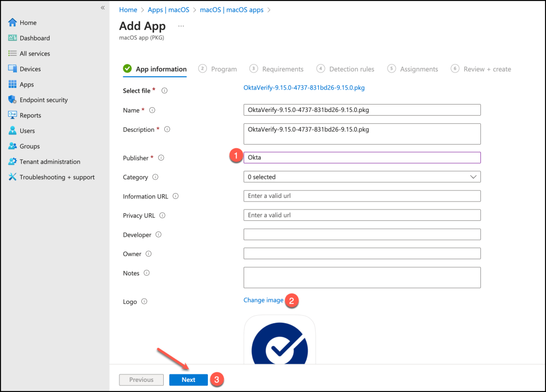Open the OktaVerify pkg file link
546x392 pixels.
tap(304, 87)
